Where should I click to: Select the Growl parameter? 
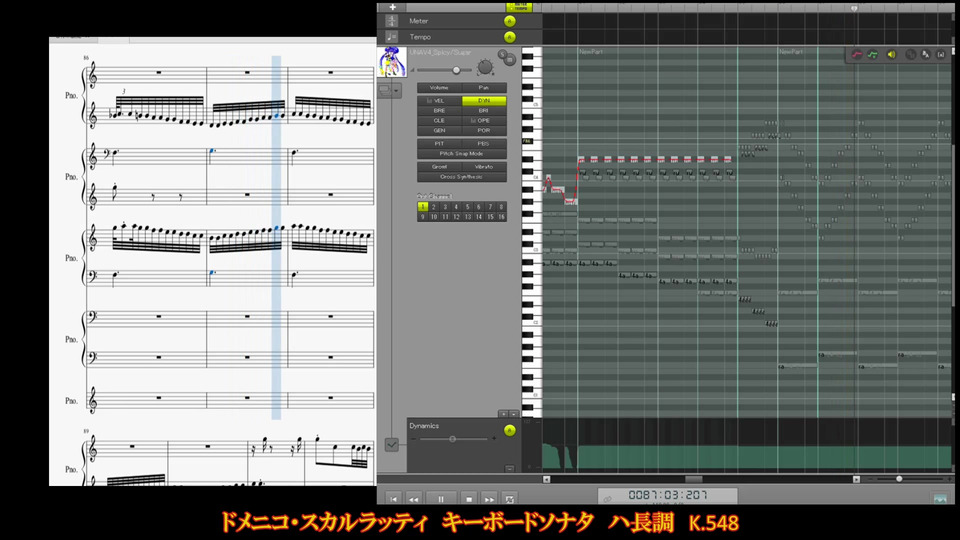[x=439, y=167]
